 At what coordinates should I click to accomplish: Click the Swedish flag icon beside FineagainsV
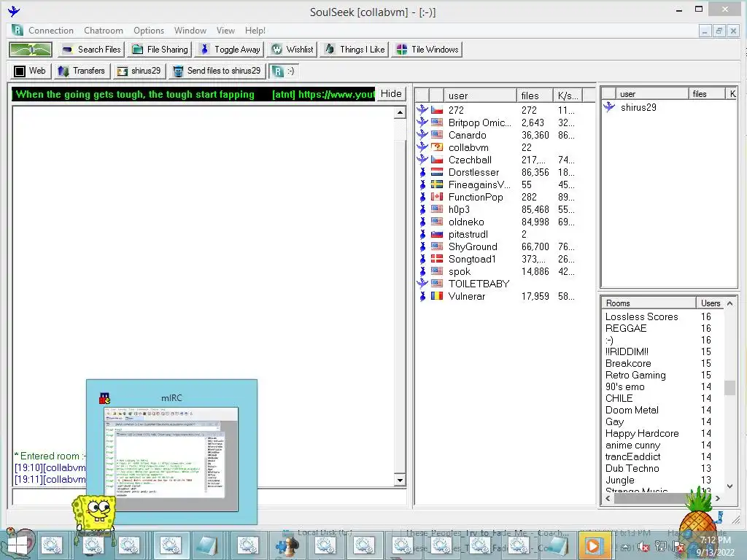point(437,184)
